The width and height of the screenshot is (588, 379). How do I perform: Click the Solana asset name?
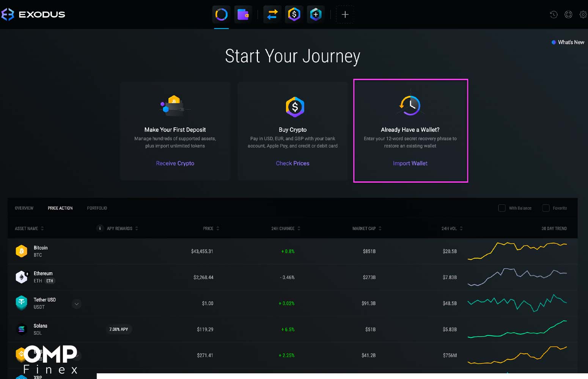pyautogui.click(x=41, y=326)
